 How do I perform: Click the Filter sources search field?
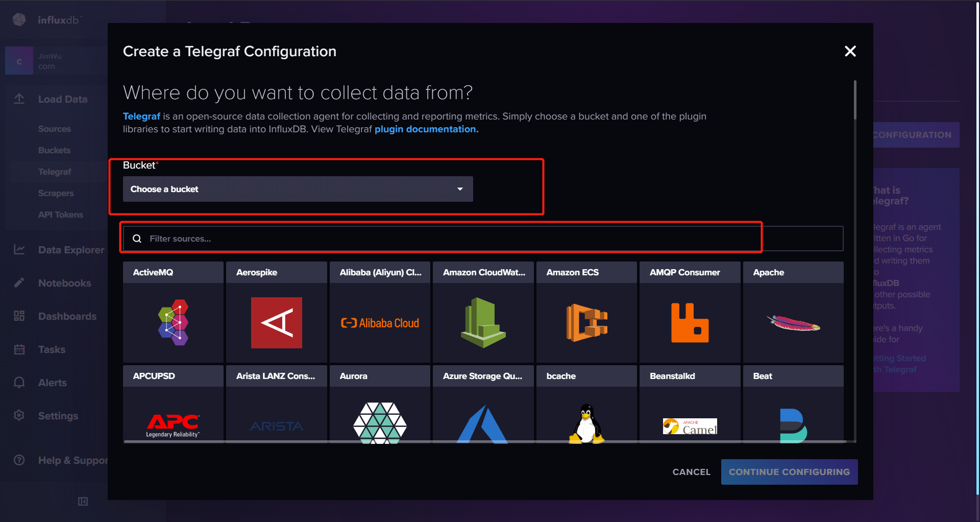pyautogui.click(x=483, y=239)
